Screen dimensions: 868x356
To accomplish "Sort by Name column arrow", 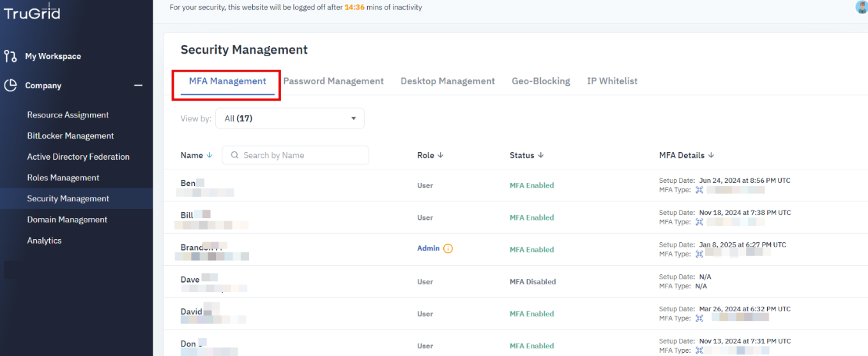I will coord(209,155).
